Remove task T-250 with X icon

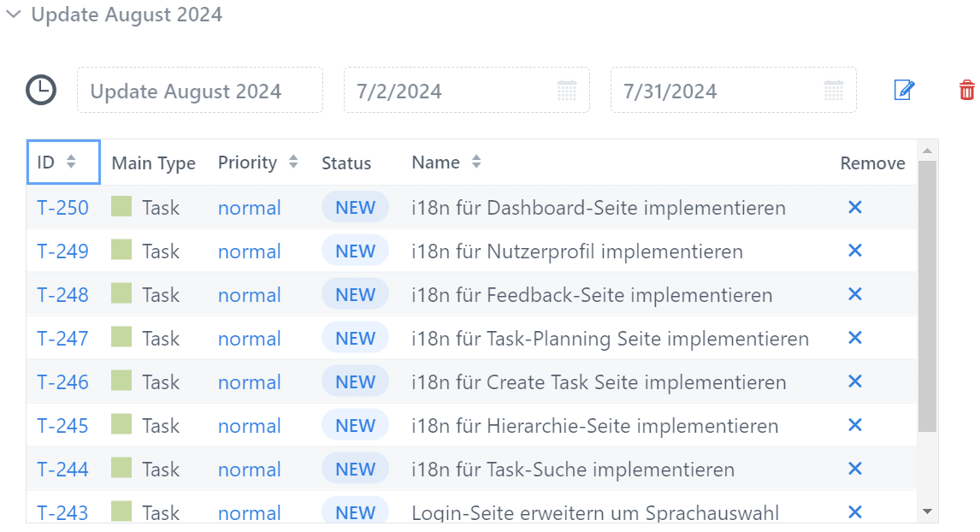pos(855,207)
